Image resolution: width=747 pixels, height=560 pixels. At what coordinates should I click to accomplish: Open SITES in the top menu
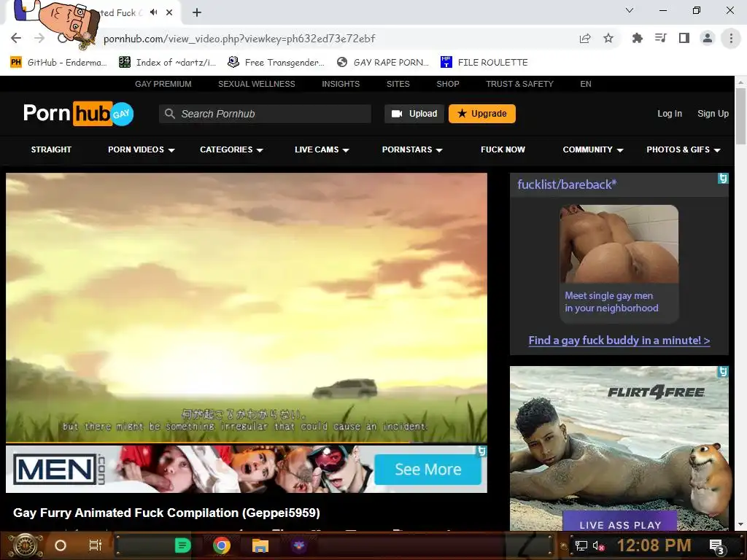click(x=398, y=84)
